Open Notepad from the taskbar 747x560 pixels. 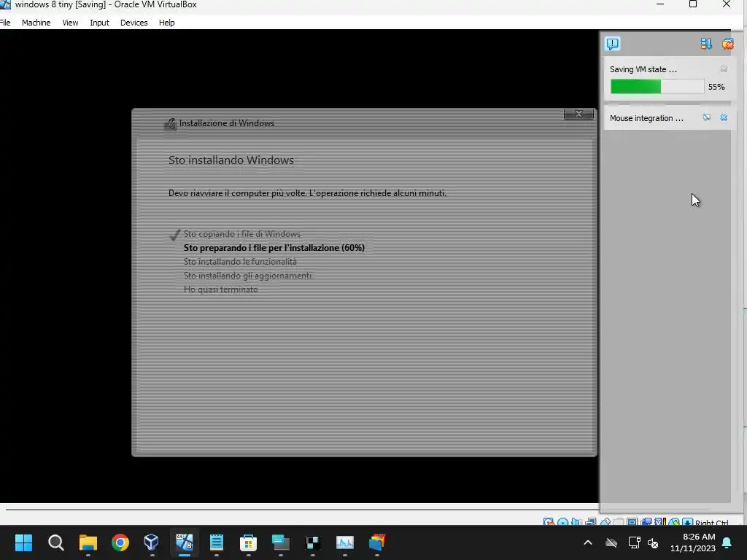click(x=216, y=542)
